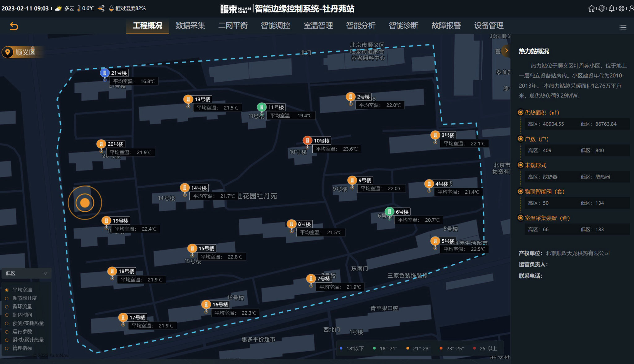Click the blue 21号楼 building marker
The height and width of the screenshot is (364, 634).
pos(105,73)
